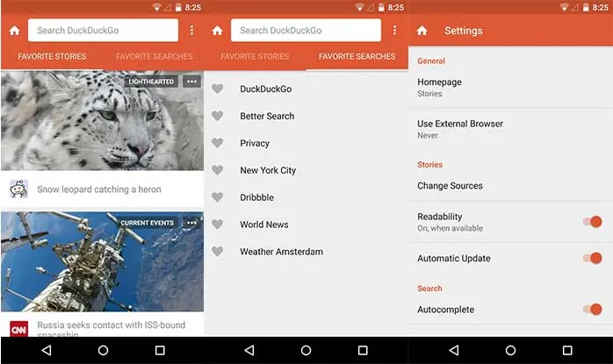Tap the Android home circle on the Favorite Searches screen
Image resolution: width=613 pixels, height=364 pixels.
[306, 350]
